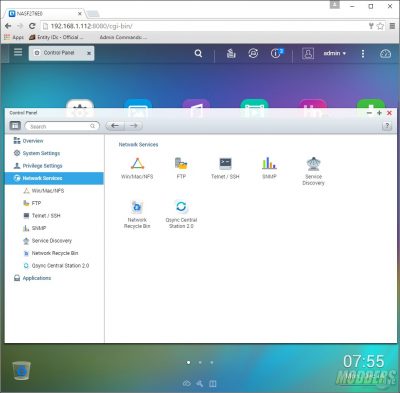Open the Win/Mac/NFS triangle icon

pyautogui.click(x=137, y=164)
